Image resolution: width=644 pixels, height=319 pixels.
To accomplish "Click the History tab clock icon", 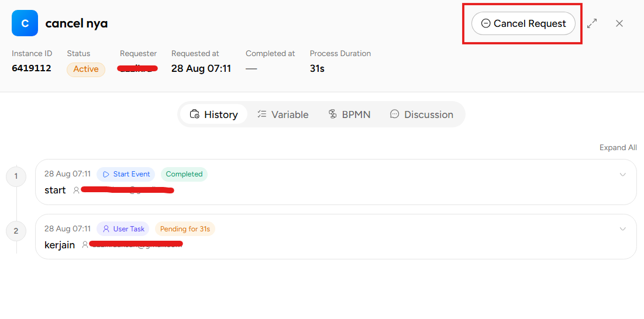I will click(x=194, y=115).
